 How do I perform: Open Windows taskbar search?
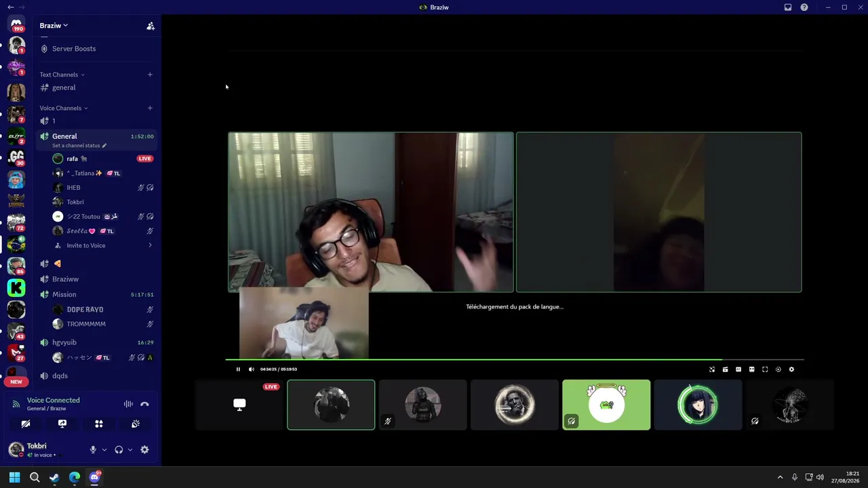pos(35,477)
